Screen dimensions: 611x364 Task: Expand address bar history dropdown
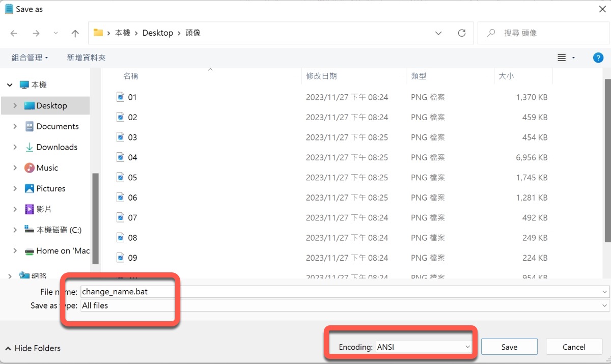[438, 33]
